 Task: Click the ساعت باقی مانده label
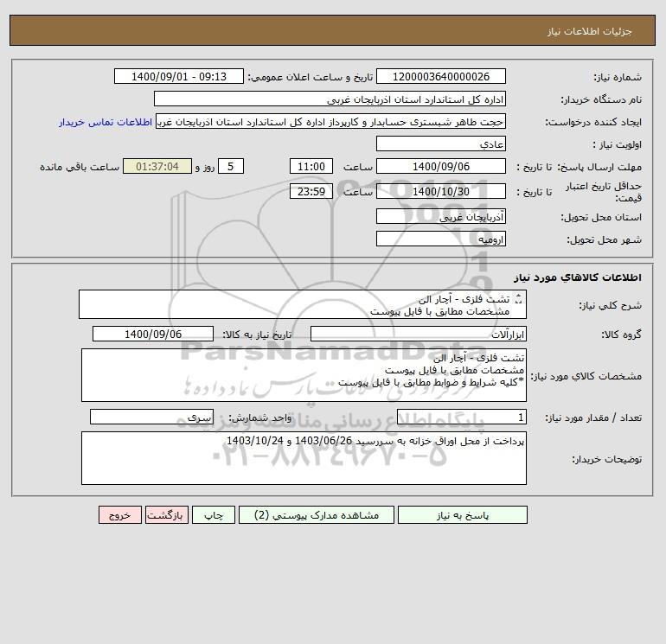(80, 167)
